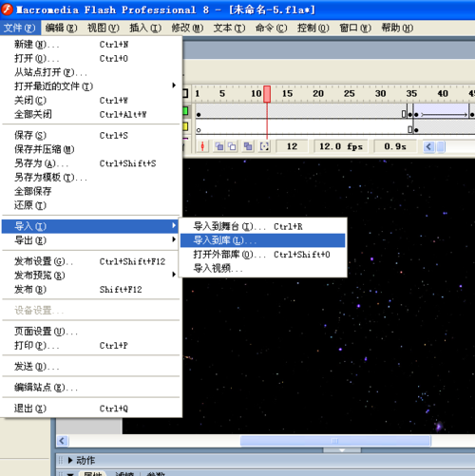Select 从站点打开 menu entry

91,72
